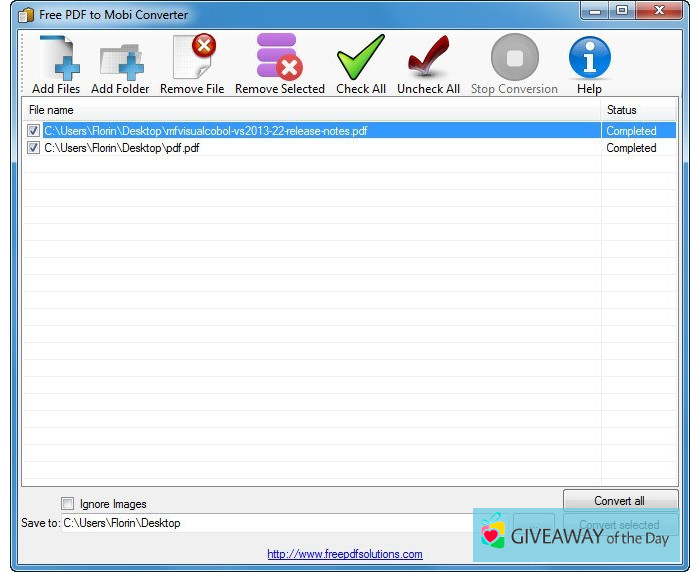Open Help with the info icon
The height and width of the screenshot is (572, 700).
(589, 58)
